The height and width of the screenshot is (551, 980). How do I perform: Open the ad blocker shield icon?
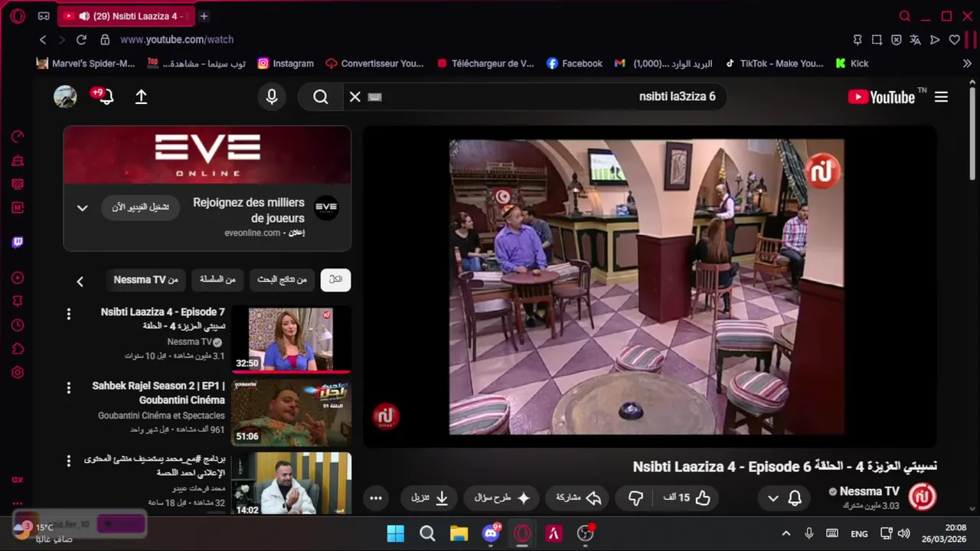(x=897, y=40)
